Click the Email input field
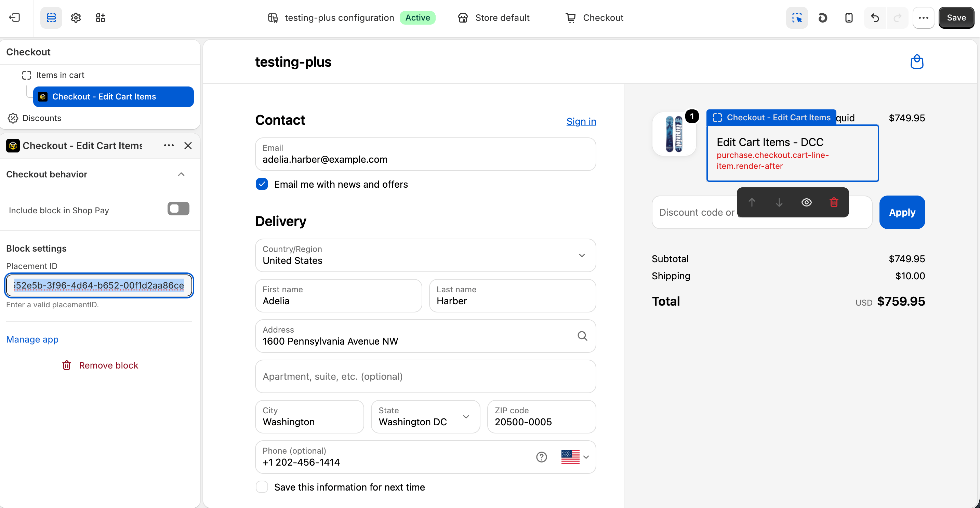980x508 pixels. pos(425,154)
